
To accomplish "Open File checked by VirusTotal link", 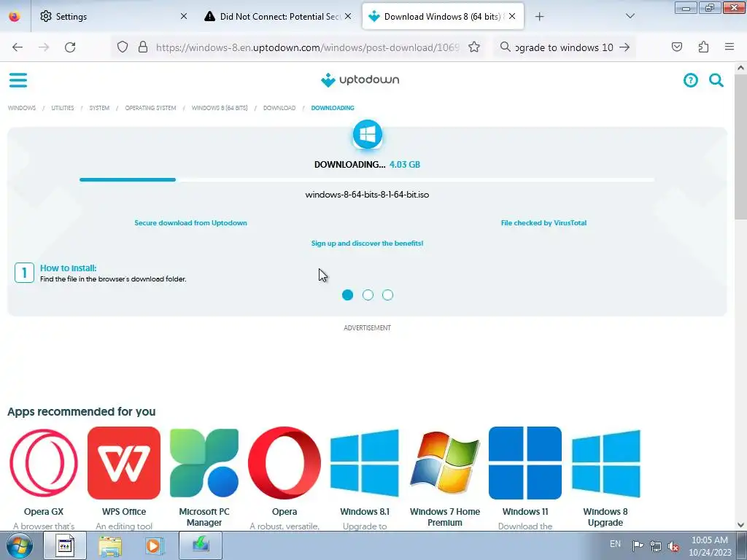I will (x=543, y=223).
